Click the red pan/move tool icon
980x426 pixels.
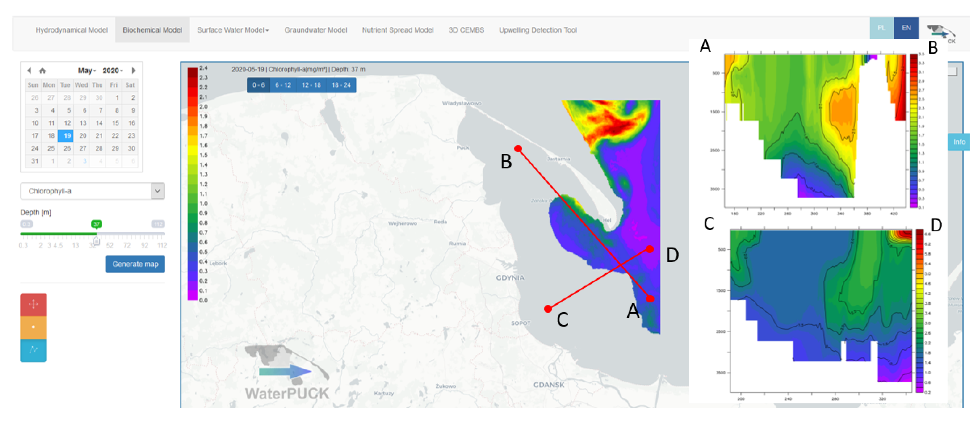[x=33, y=304]
